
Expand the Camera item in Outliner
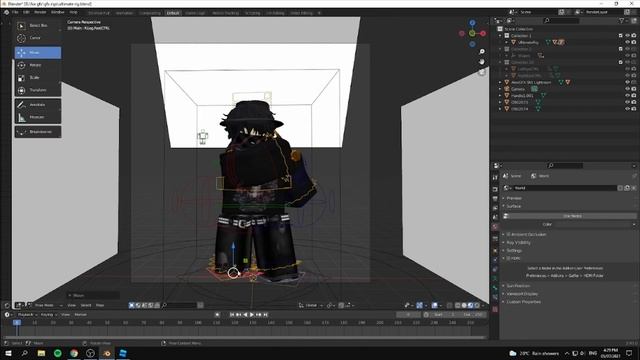[x=500, y=89]
